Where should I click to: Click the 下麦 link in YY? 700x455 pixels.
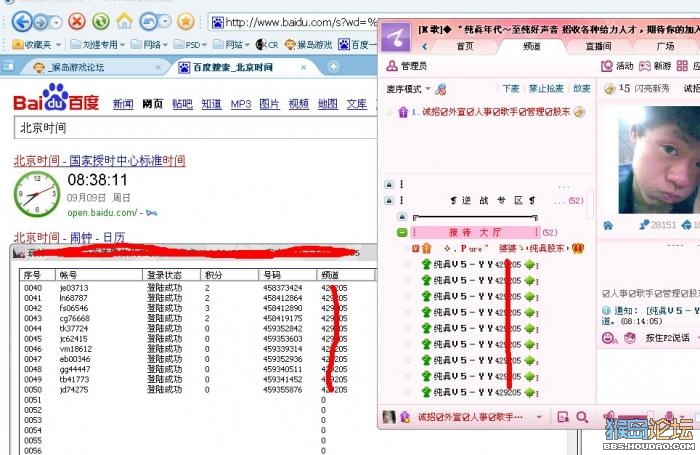coord(510,88)
